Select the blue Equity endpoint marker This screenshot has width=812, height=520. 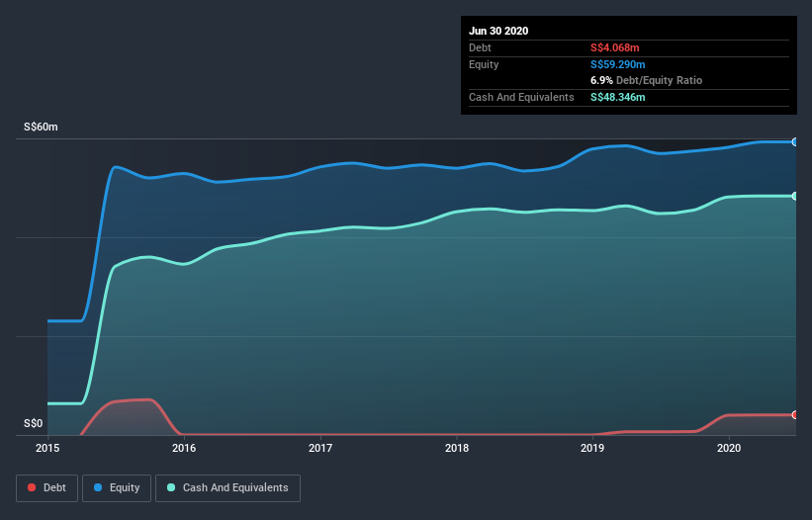pos(795,141)
